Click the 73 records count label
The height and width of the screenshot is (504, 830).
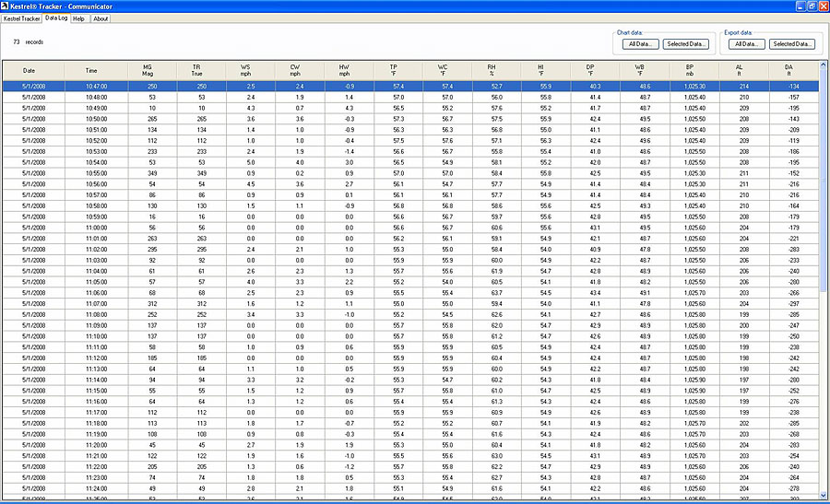pos(28,42)
